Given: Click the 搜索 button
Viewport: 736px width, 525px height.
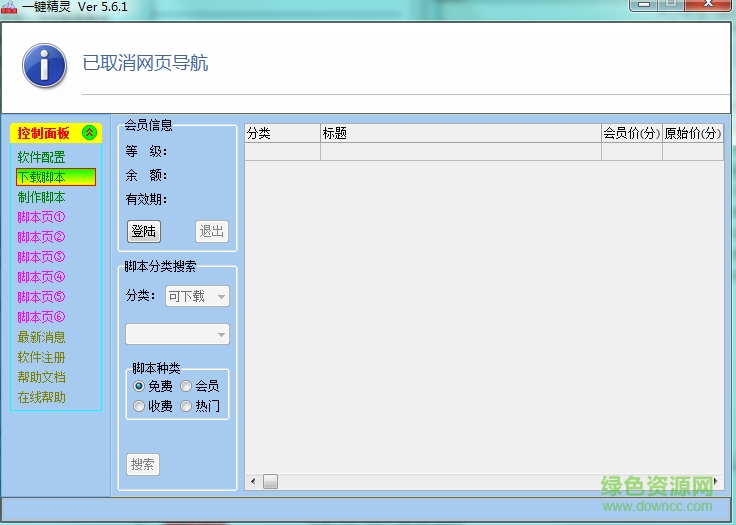Looking at the screenshot, I should pyautogui.click(x=143, y=464).
